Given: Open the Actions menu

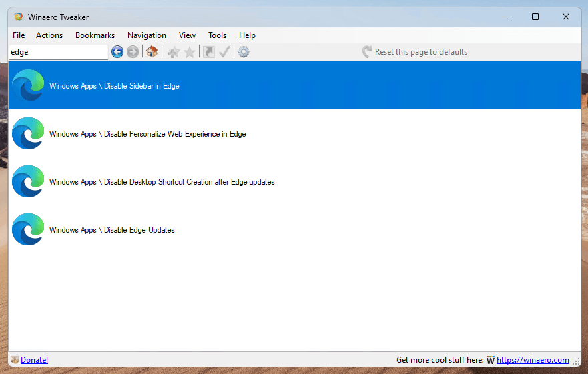Looking at the screenshot, I should 49,35.
